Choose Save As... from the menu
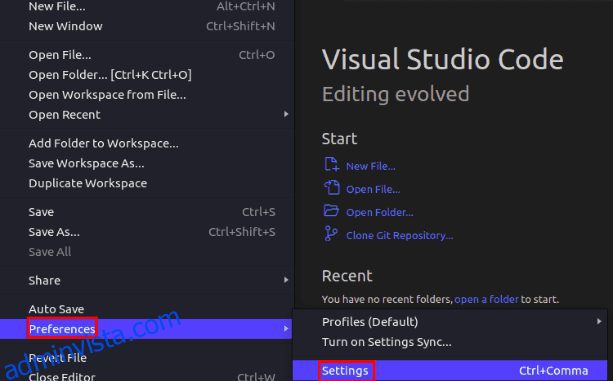Image resolution: width=613 pixels, height=381 pixels. [x=147, y=232]
